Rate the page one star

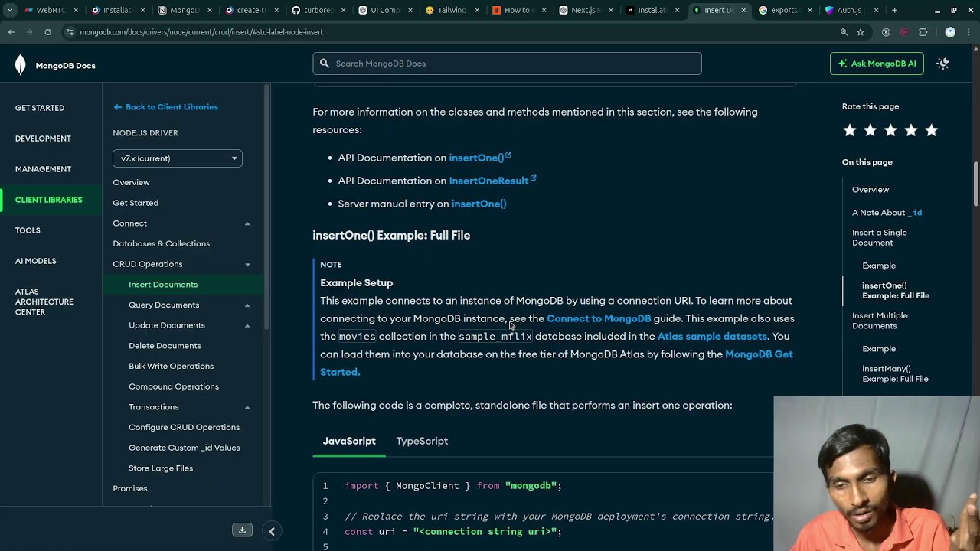(x=850, y=130)
